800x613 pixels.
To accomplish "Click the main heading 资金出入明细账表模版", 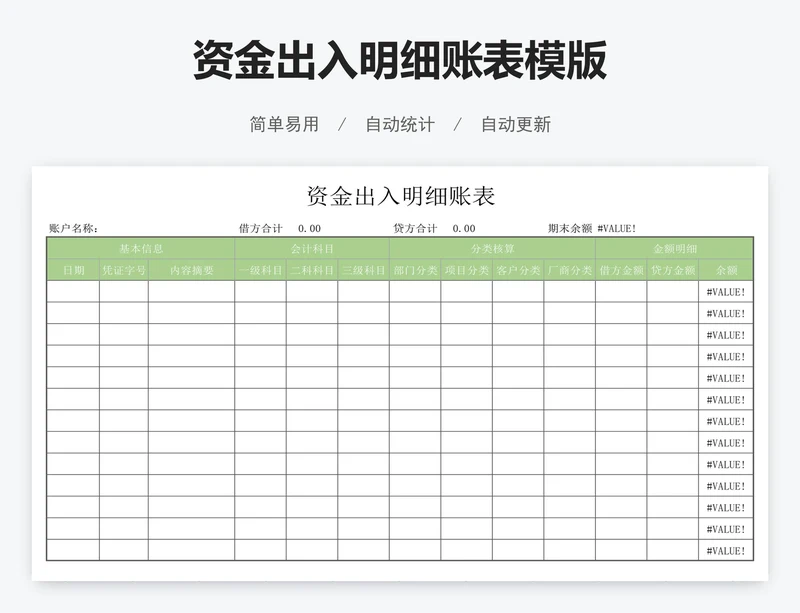I will (x=400, y=60).
